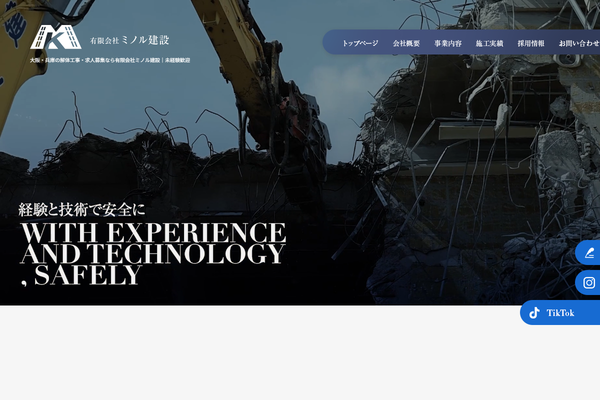Open 施工実績 menu item

pyautogui.click(x=489, y=43)
